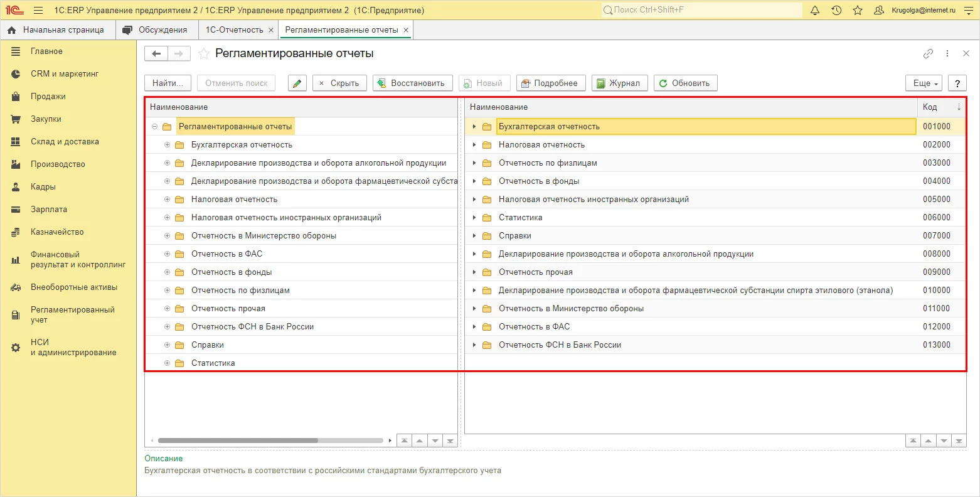This screenshot has width=980, height=497.
Task: Expand Отчетность в фонды in right list
Action: (x=474, y=181)
